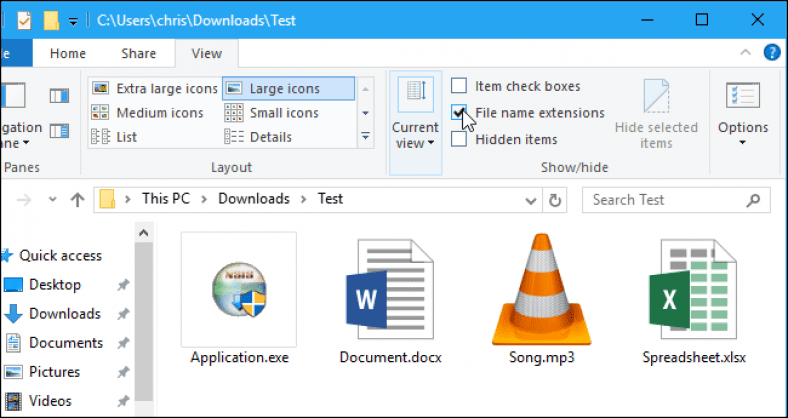Expand the chevron after This PC breadcrumb
The height and width of the screenshot is (418, 788).
tap(204, 199)
